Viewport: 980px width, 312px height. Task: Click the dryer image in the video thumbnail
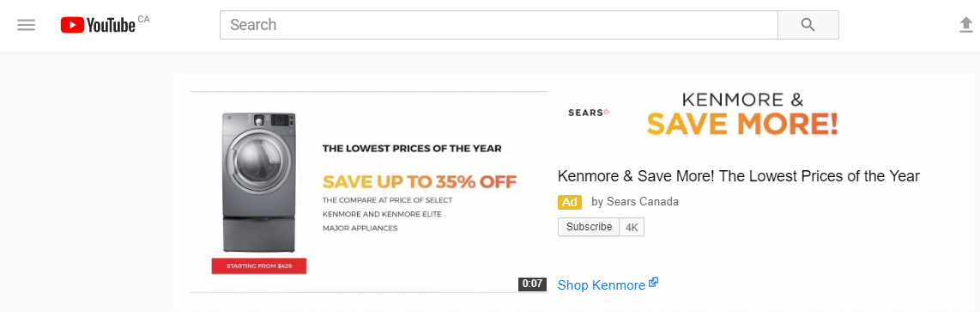pyautogui.click(x=259, y=183)
